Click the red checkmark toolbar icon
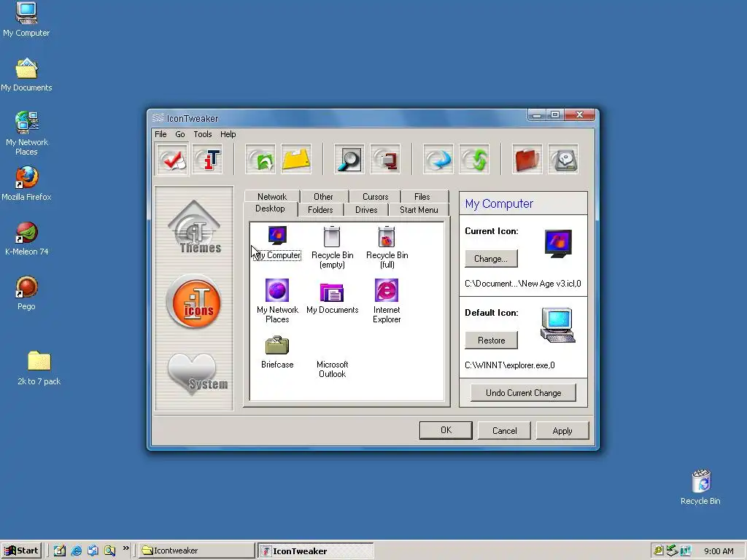Screen dimensions: 747x560 coord(171,160)
